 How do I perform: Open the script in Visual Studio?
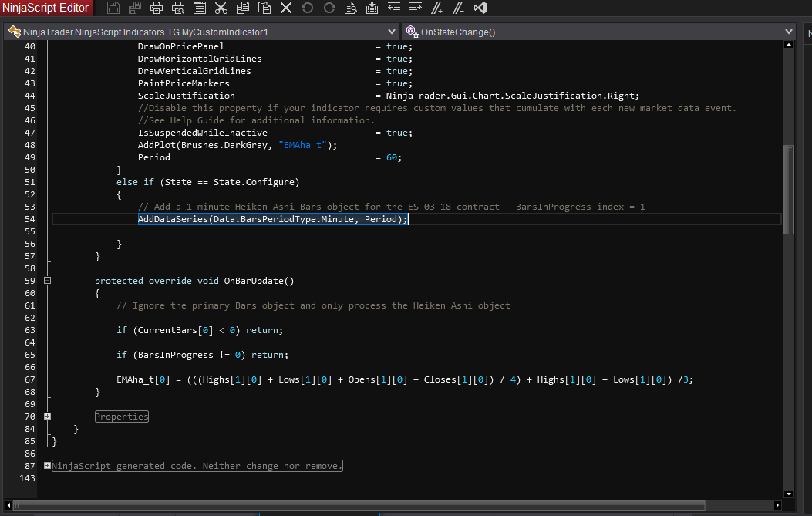pos(480,8)
